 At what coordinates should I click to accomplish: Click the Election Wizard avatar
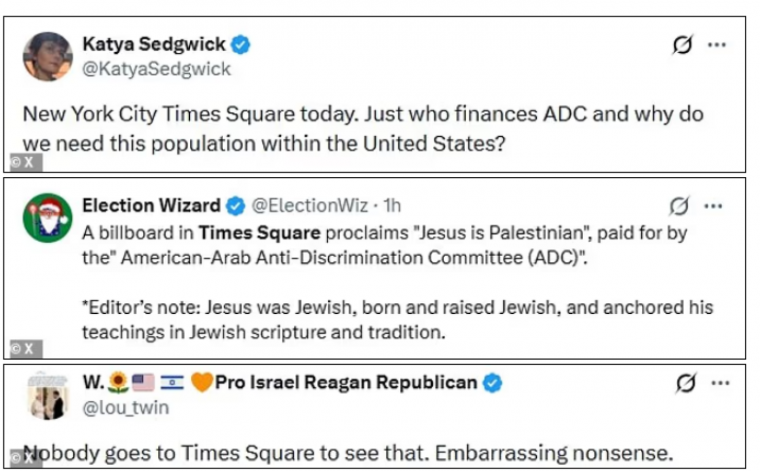click(x=47, y=217)
